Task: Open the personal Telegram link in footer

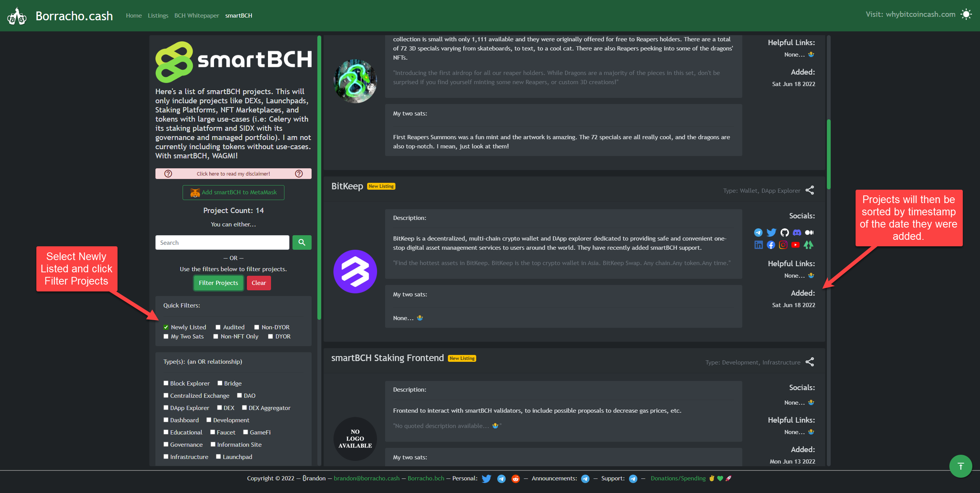Action: coord(501,479)
